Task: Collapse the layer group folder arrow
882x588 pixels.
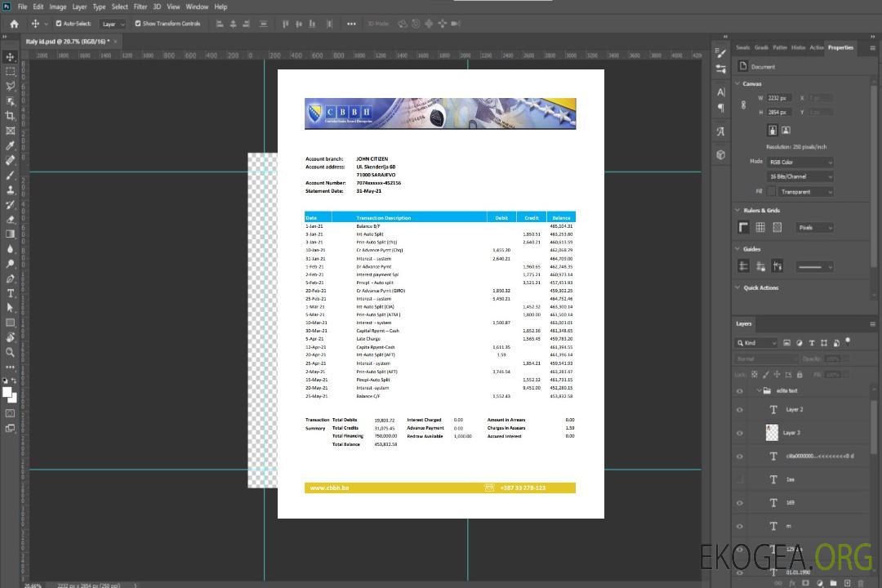Action: [x=758, y=391]
